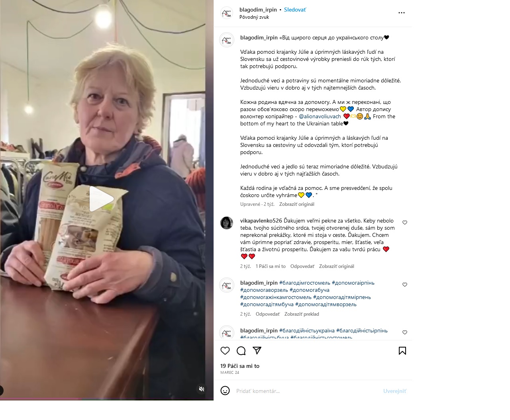The width and height of the screenshot is (510, 420).
Task: Like the first blagodim_irpin hashtag comment
Action: 405,285
